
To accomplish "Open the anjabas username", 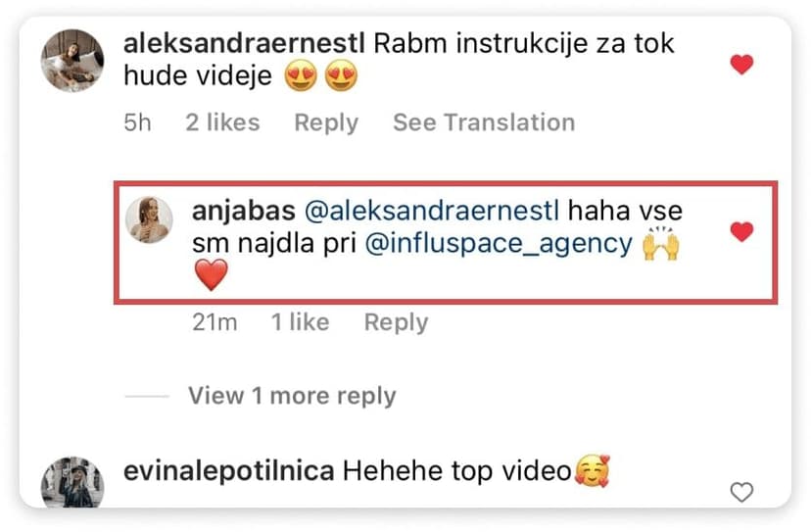I will pyautogui.click(x=244, y=212).
